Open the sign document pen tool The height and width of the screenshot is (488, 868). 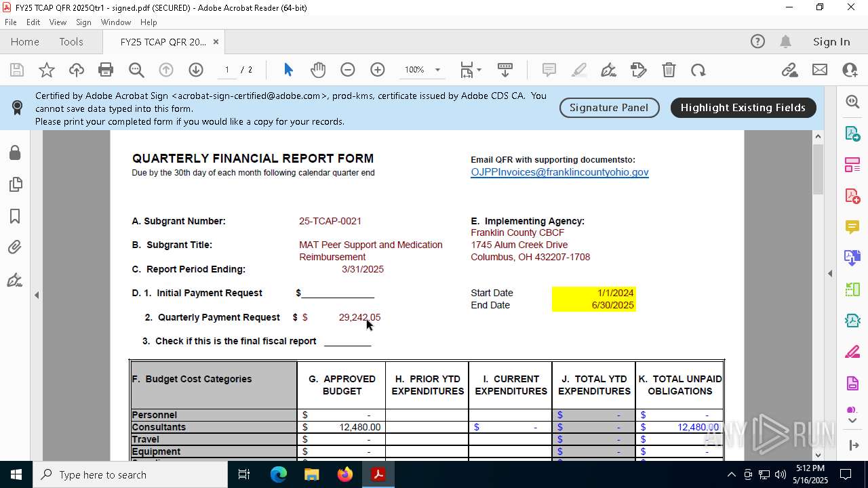pyautogui.click(x=608, y=70)
